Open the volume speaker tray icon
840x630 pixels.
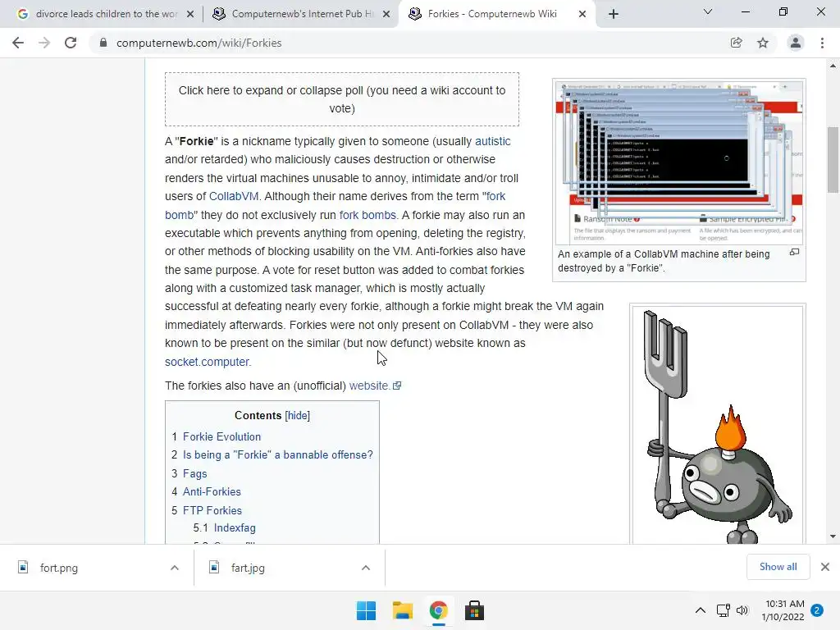click(742, 610)
